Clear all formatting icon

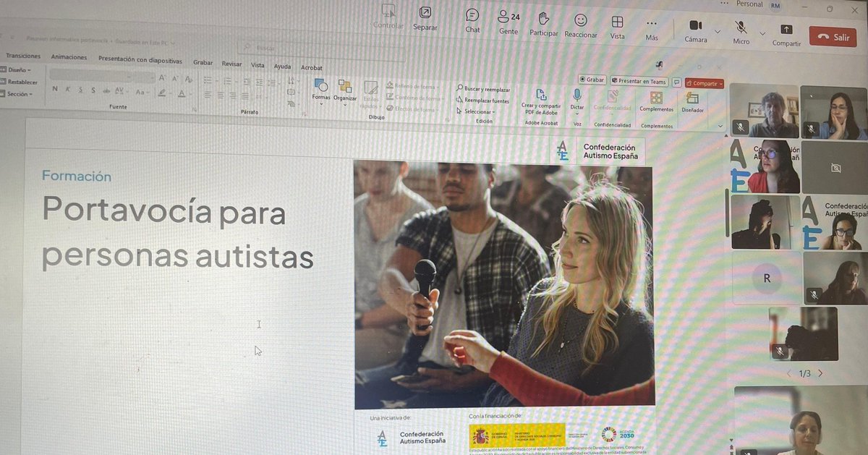click(x=189, y=79)
